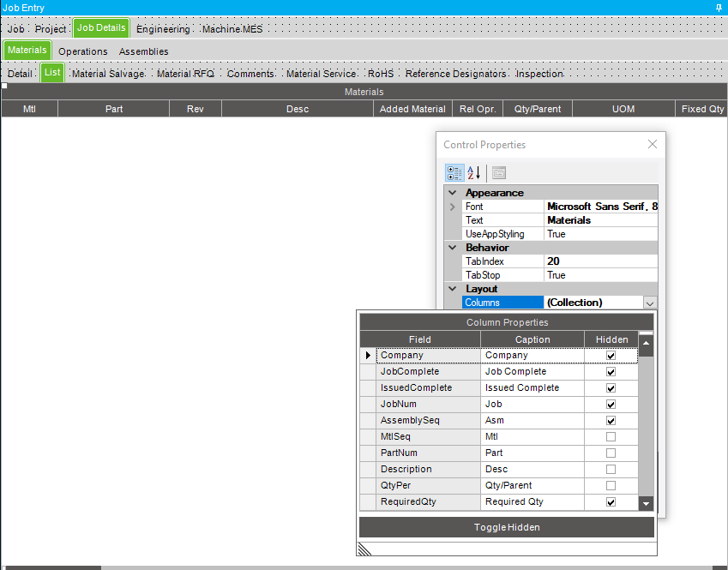Select the List sub-tab
The image size is (728, 570).
52,72
